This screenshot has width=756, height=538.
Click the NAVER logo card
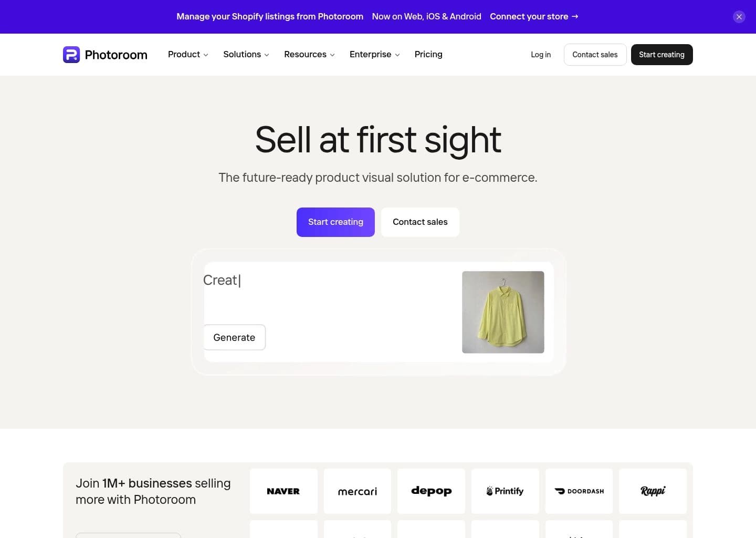(283, 491)
